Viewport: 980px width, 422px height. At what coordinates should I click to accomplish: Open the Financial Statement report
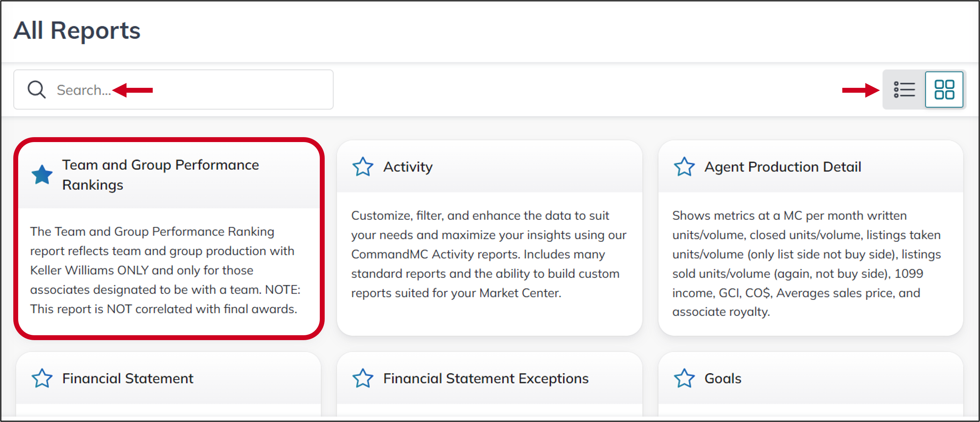(128, 378)
